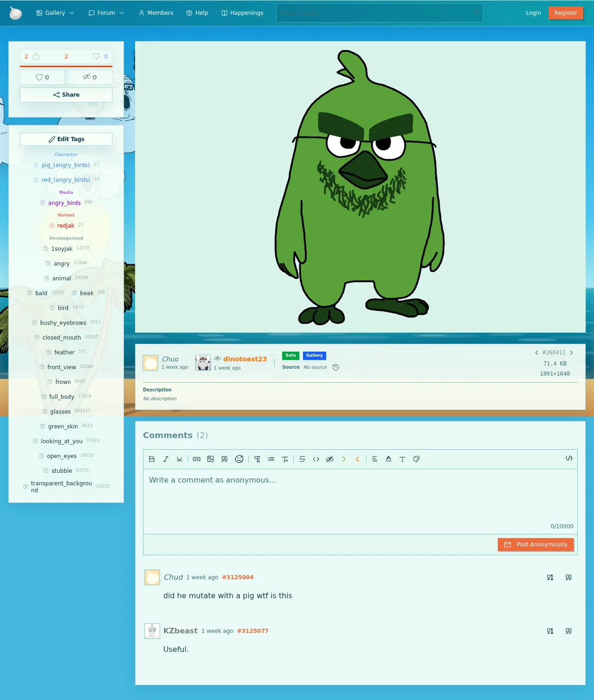
Task: Open the pig_(angry_birds) tag
Action: [x=66, y=165]
